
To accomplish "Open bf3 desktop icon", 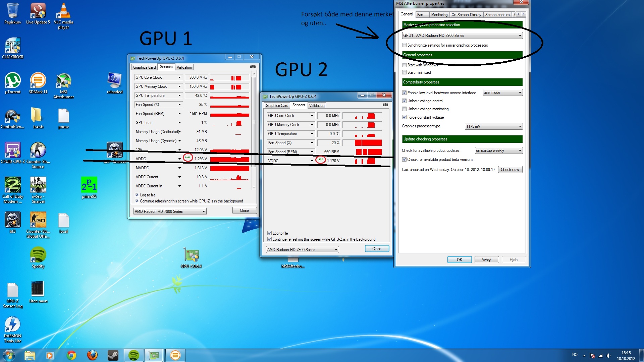I will (12, 223).
